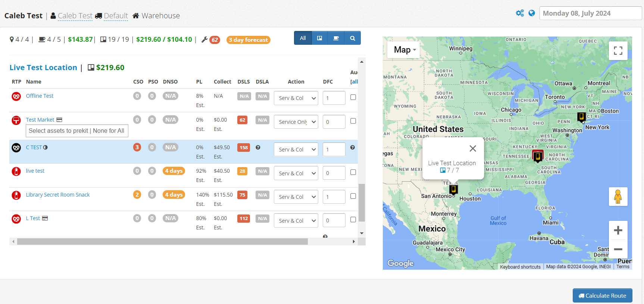The image size is (644, 304).
Task: Open the Library Secret Room Snack link
Action: pyautogui.click(x=58, y=195)
